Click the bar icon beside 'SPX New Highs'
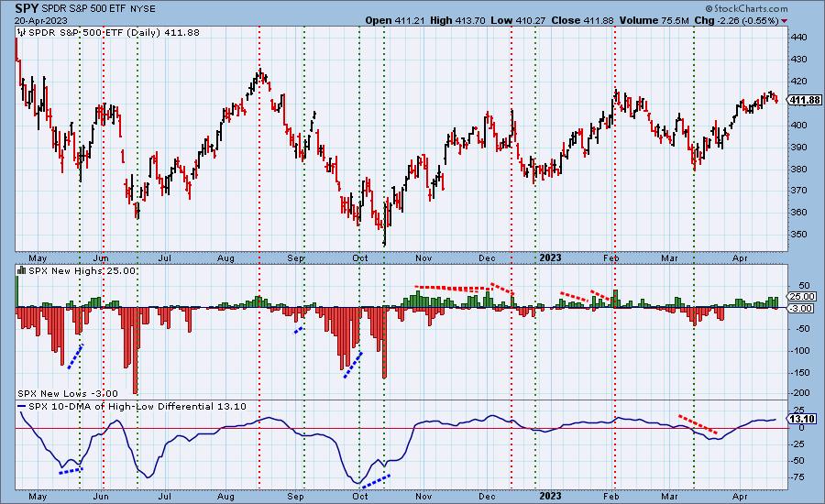Screen dimensions: 825x504 point(22,270)
